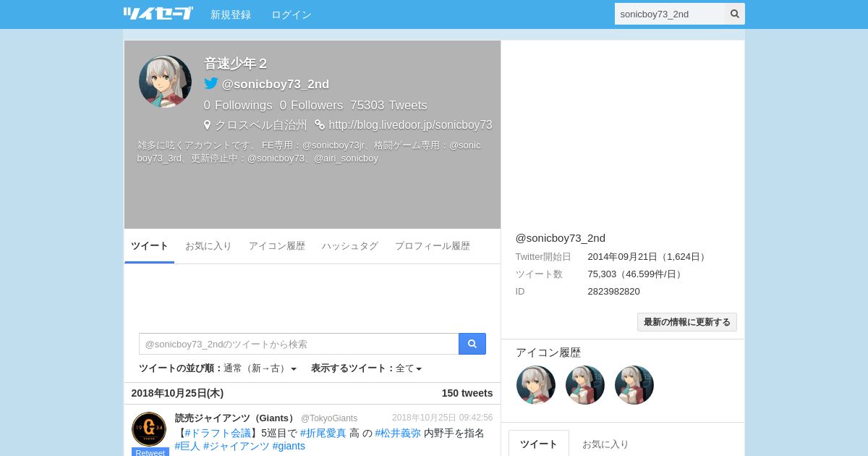Click the 0 Followings count

coord(238,105)
